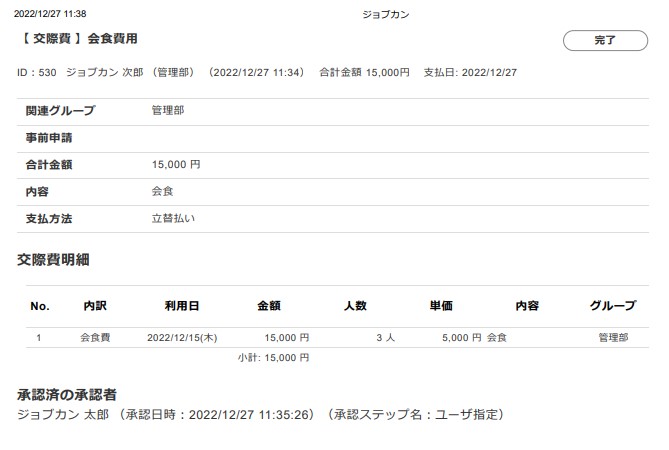Click the No. column header
Viewport: 669px width, 450px height.
tap(40, 306)
